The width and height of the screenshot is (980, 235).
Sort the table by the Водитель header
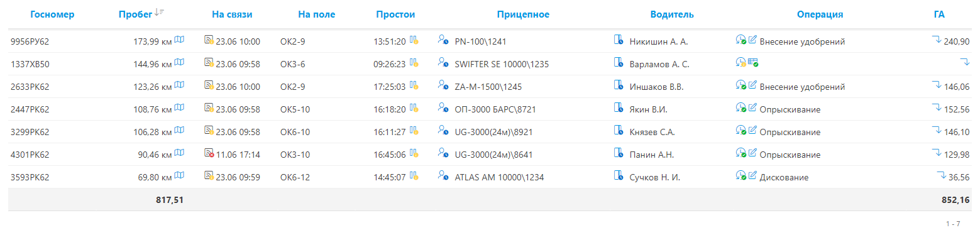click(x=672, y=14)
